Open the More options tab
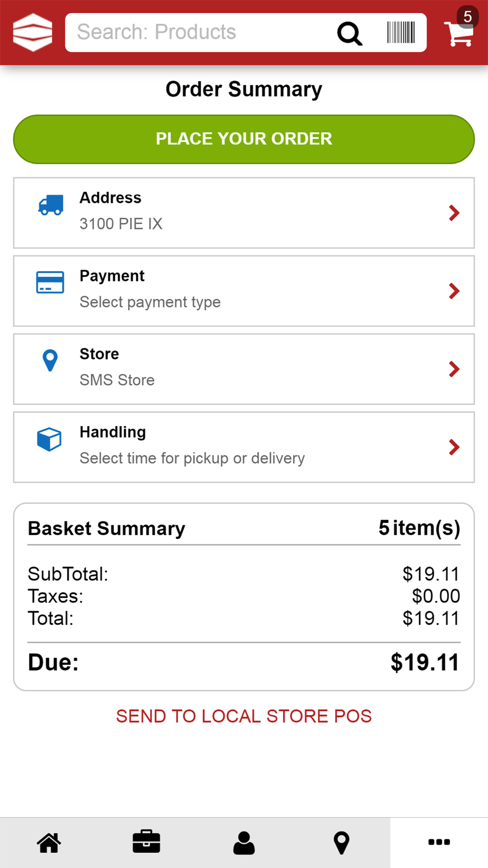 pos(439,842)
